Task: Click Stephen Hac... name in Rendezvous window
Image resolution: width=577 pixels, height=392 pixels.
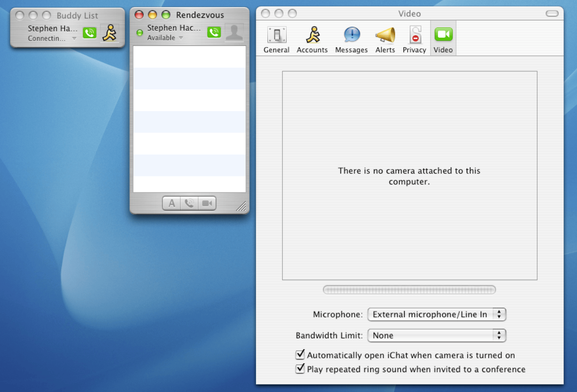Action: [174, 28]
